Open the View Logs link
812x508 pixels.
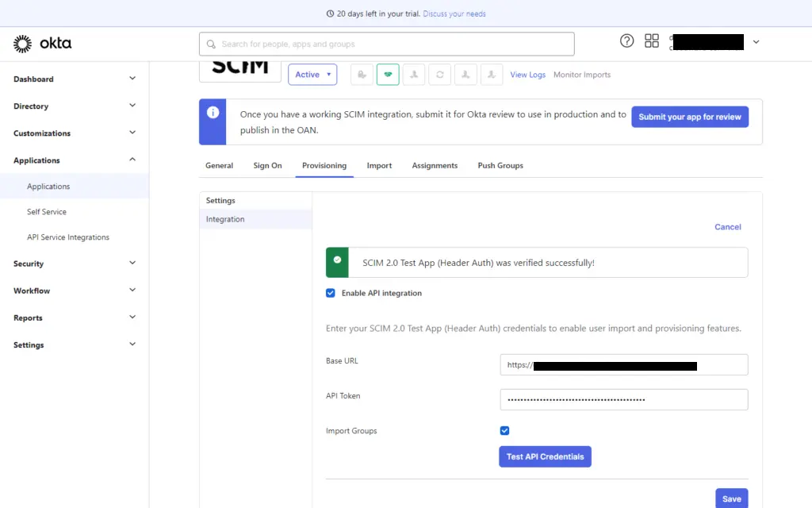click(527, 74)
